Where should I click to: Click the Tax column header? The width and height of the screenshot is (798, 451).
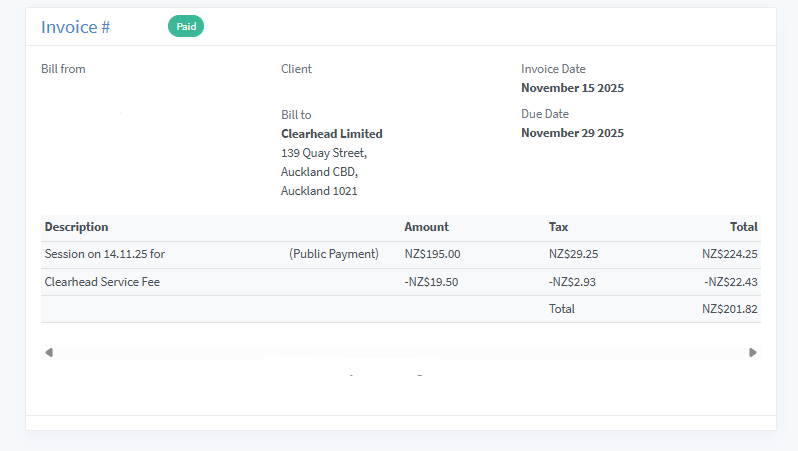point(558,227)
